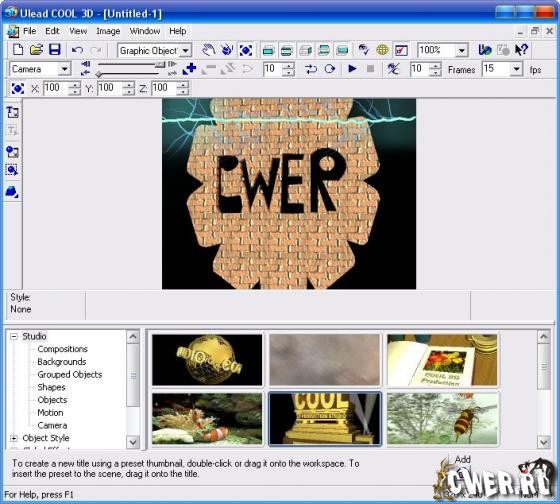Toggle Ping-pong mode button
Screen dimensions: 560x504
[x=311, y=69]
